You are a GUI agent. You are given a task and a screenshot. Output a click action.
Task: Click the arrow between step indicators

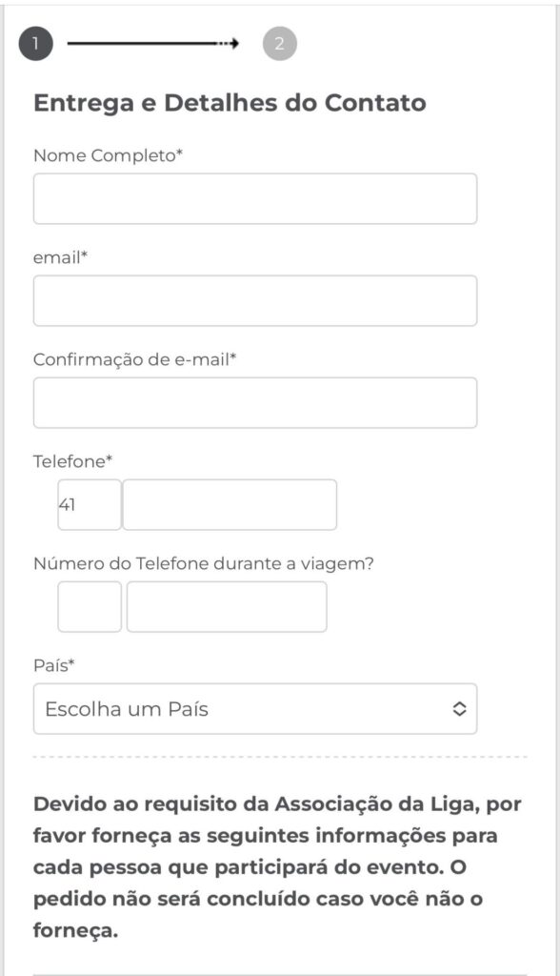152,42
